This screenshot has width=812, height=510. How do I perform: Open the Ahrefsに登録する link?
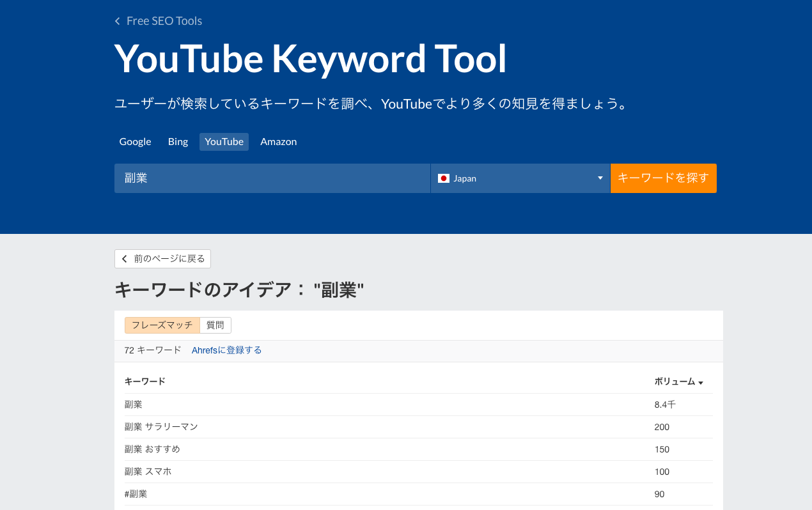point(226,350)
